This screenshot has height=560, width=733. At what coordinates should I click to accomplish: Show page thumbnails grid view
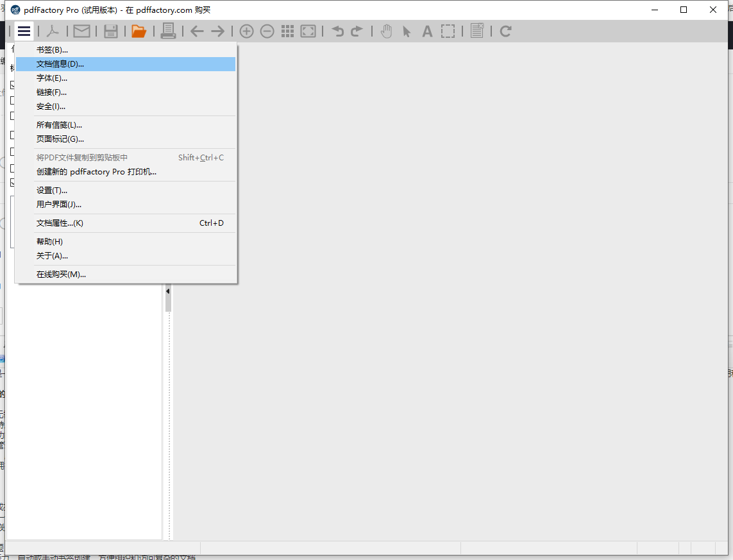pos(287,31)
